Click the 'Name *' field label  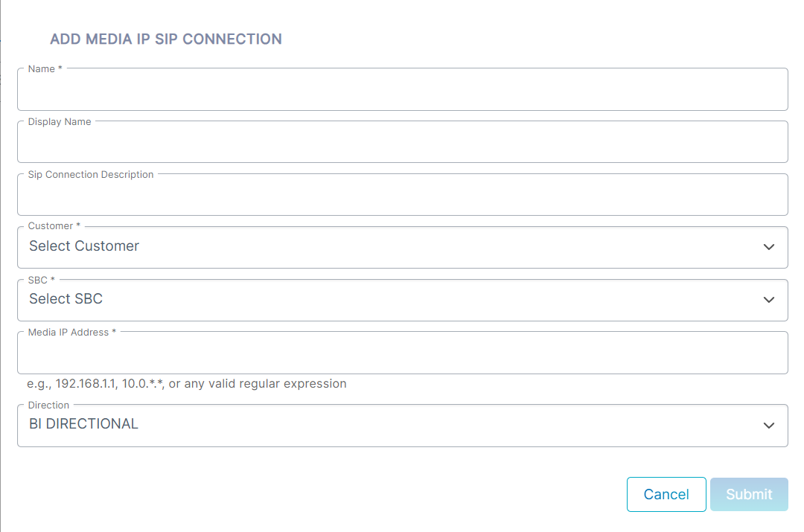click(x=45, y=68)
